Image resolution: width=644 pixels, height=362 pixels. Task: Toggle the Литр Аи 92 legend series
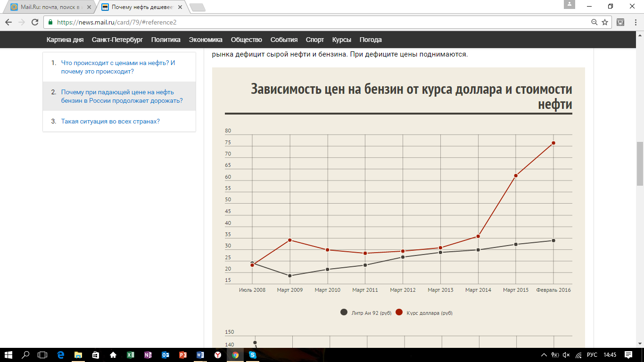[366, 313]
